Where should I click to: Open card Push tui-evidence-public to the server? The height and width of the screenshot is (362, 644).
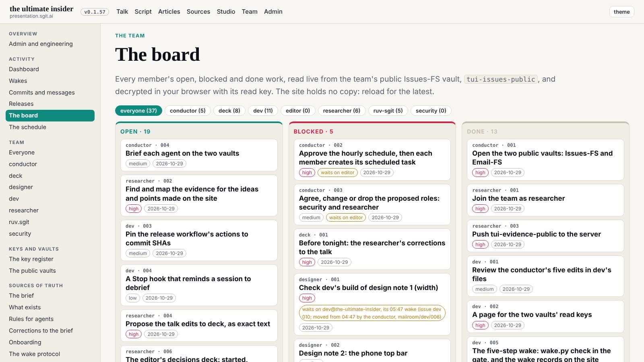click(545, 236)
